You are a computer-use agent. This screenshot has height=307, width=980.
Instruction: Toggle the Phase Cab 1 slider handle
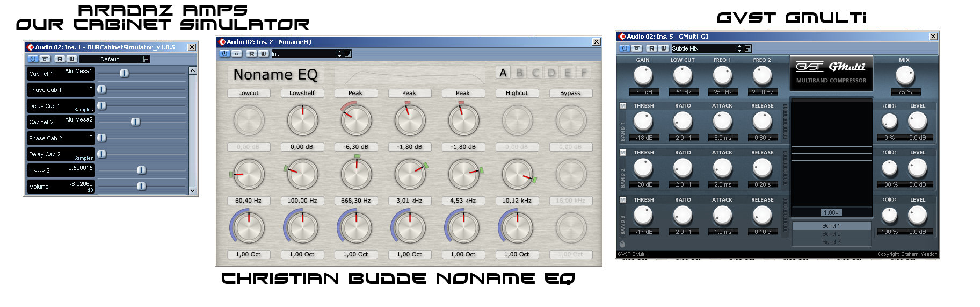101,90
